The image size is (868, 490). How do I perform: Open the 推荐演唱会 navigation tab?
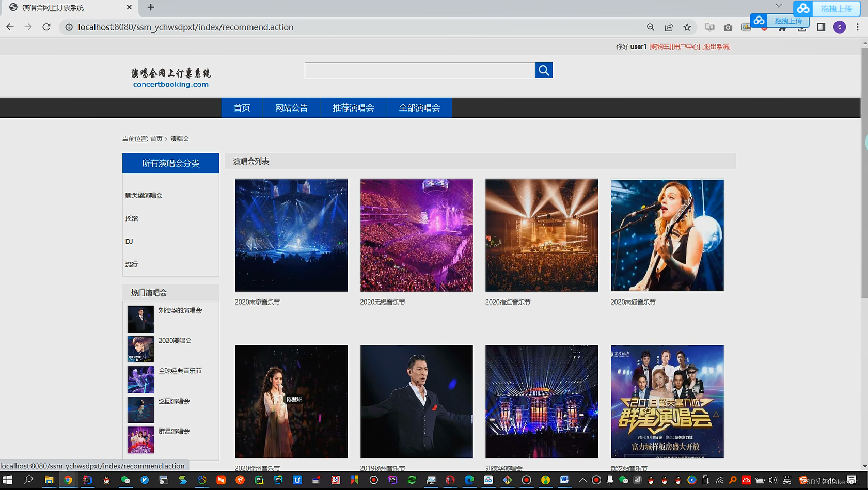(x=353, y=107)
